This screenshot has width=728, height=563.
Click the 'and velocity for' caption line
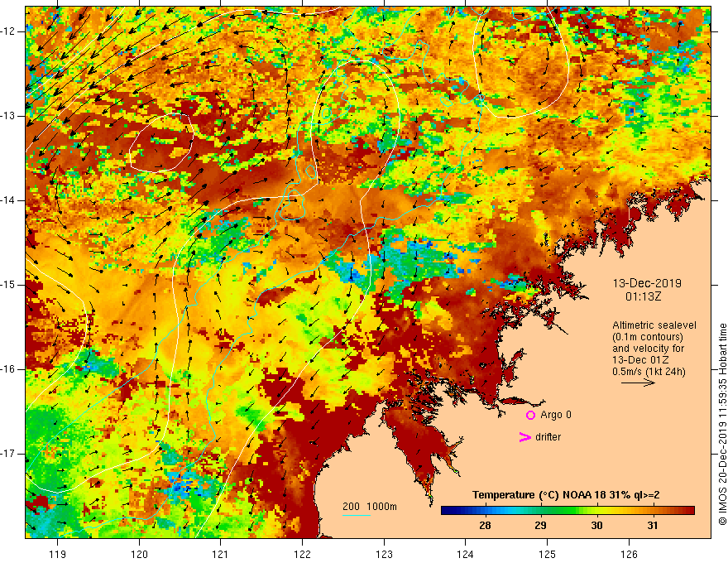(648, 349)
